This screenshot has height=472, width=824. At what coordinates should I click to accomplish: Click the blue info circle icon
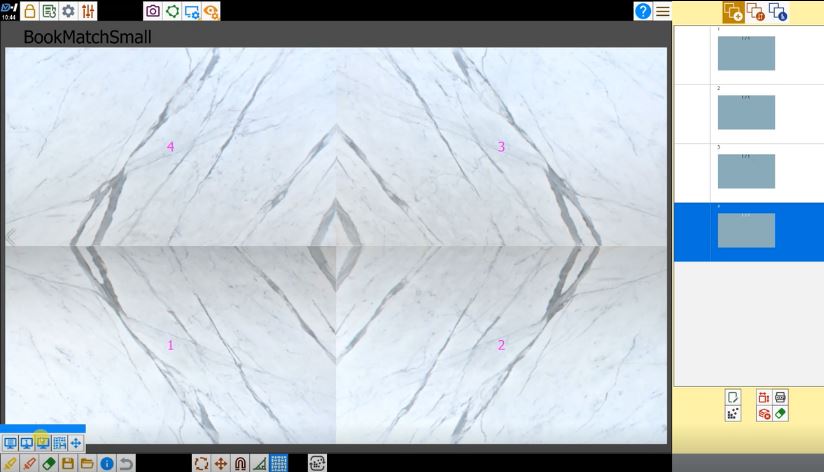point(107,463)
